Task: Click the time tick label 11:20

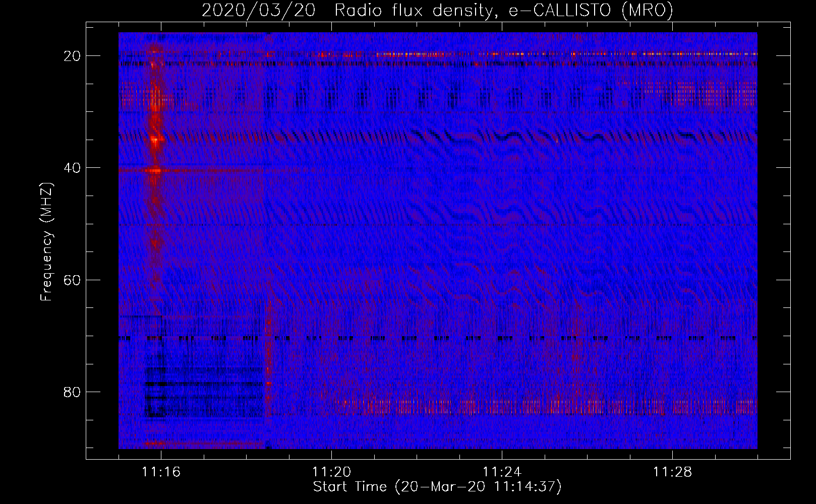Action: pos(332,472)
